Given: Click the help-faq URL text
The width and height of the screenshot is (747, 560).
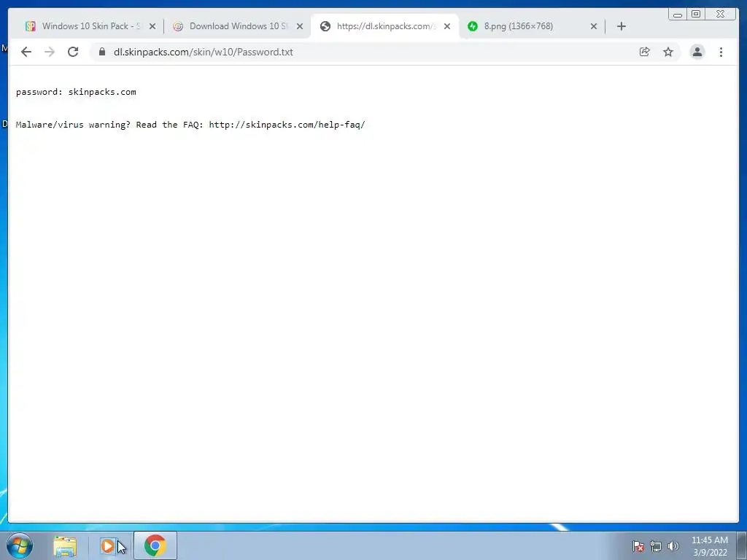Looking at the screenshot, I should click(x=287, y=125).
